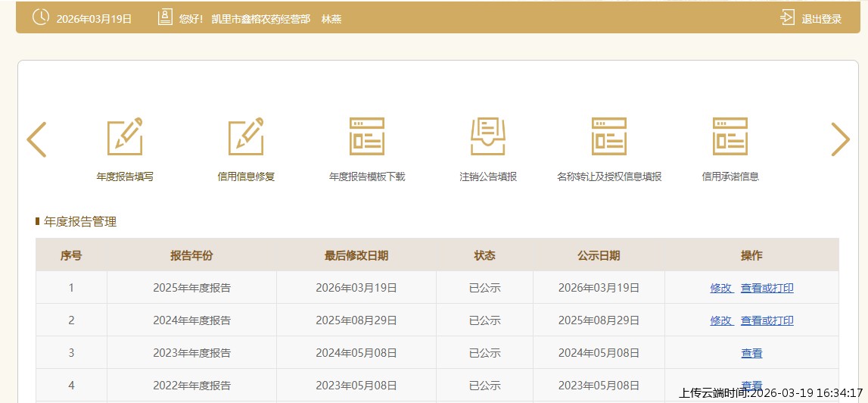Click the 退出登录 logout icon
Viewport: 868px width, 403px height.
(x=788, y=18)
